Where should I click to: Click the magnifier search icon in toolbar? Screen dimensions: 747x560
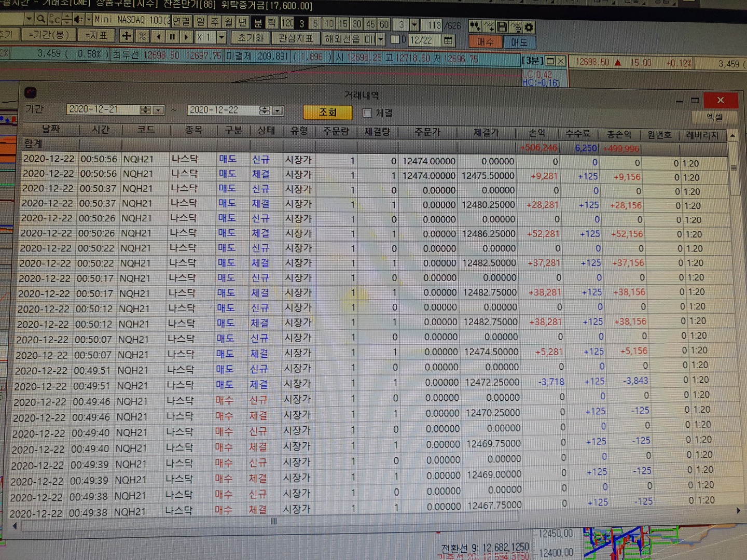pyautogui.click(x=40, y=20)
